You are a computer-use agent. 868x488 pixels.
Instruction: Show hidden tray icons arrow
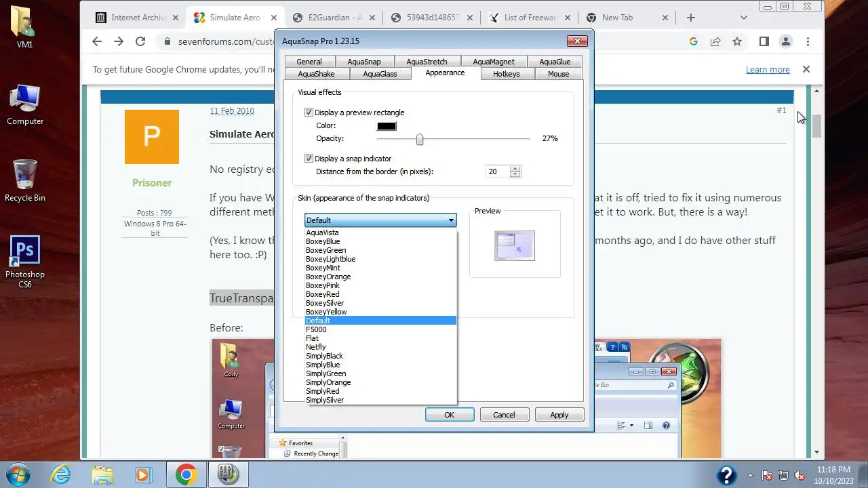[x=750, y=475]
